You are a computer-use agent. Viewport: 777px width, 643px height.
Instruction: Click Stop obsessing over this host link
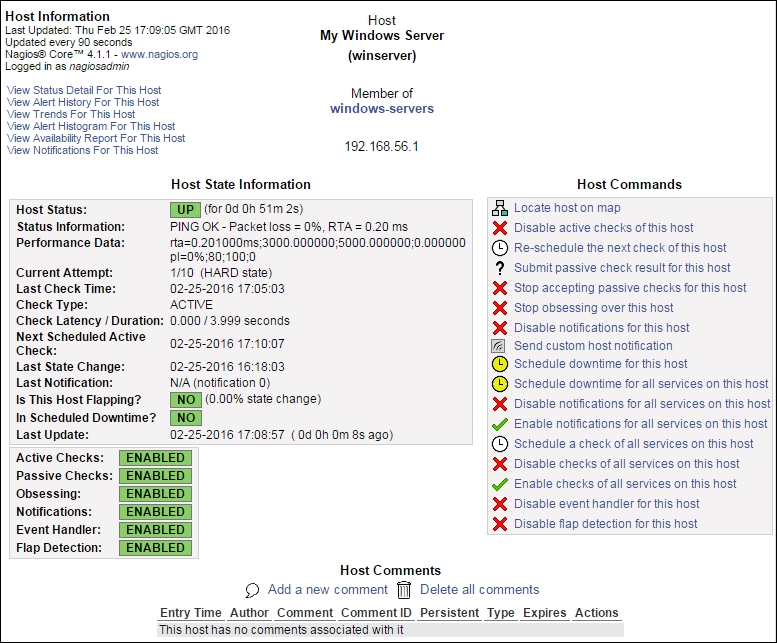pos(594,308)
